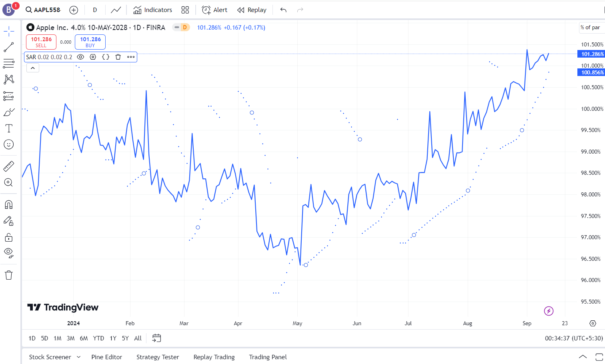This screenshot has height=364, width=605.
Task: Open chart settings gear icon
Action: (x=593, y=323)
